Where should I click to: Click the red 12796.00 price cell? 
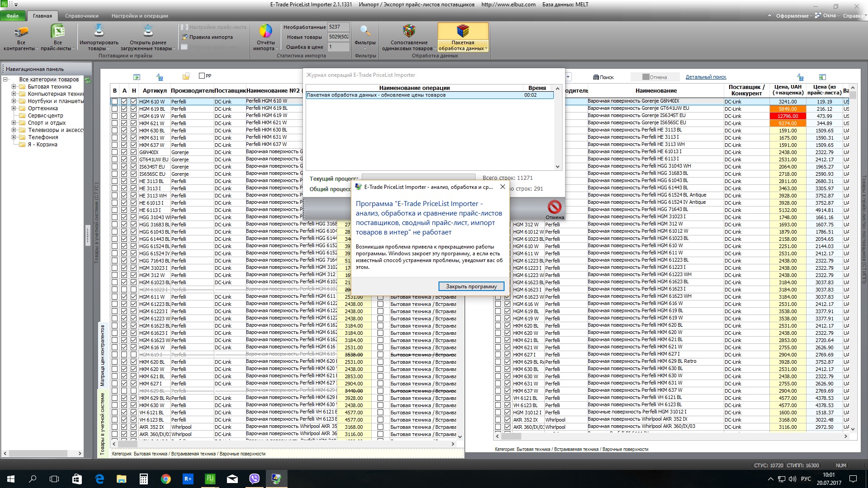pyautogui.click(x=788, y=116)
